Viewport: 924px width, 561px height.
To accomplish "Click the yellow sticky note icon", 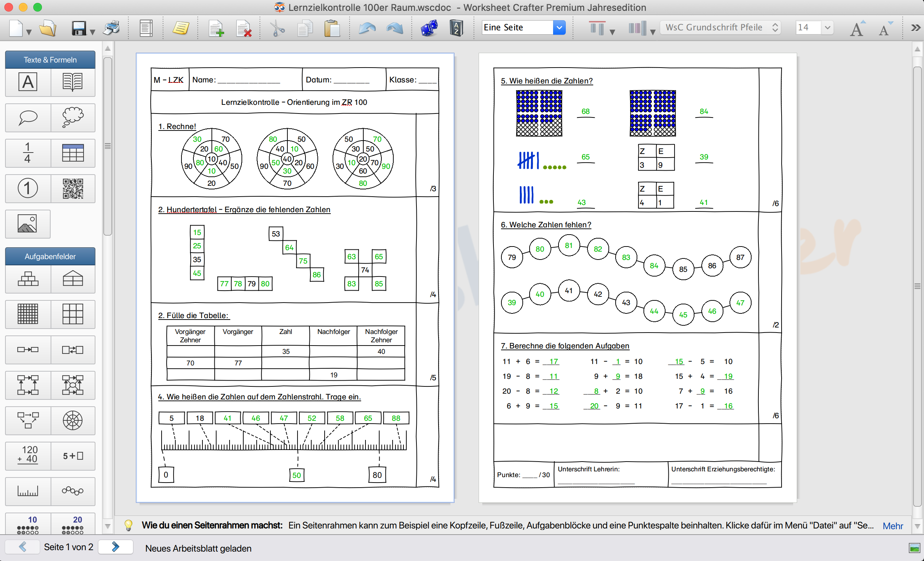I will [180, 28].
